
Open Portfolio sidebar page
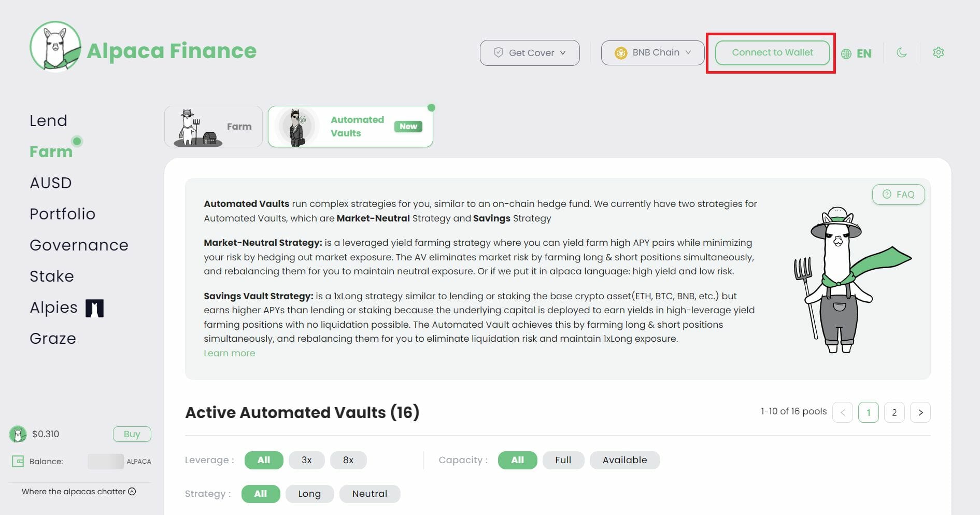point(63,214)
